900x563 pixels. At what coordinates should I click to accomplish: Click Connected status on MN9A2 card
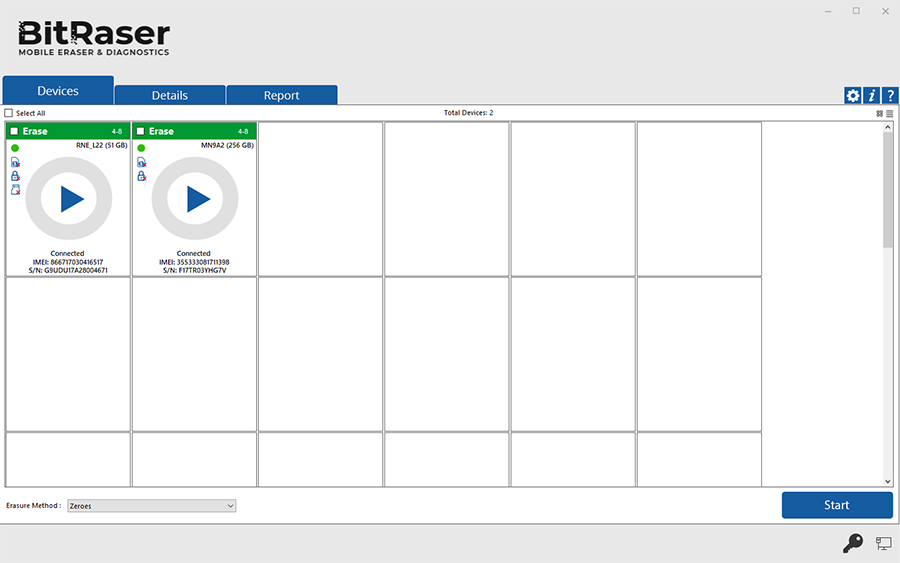pos(193,253)
